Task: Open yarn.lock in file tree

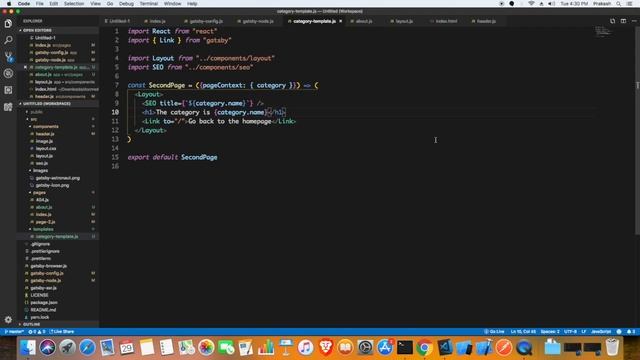Action: coord(40,317)
